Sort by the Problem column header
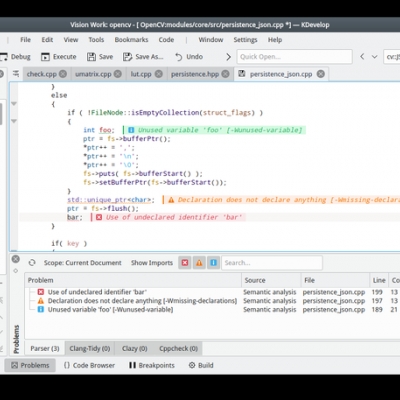This screenshot has height=400, width=400. coord(133,280)
